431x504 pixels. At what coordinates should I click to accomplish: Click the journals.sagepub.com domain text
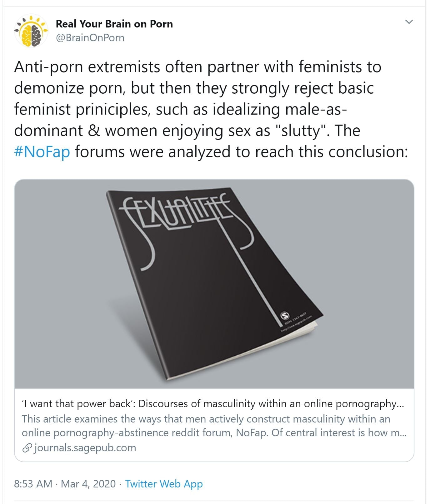85,448
